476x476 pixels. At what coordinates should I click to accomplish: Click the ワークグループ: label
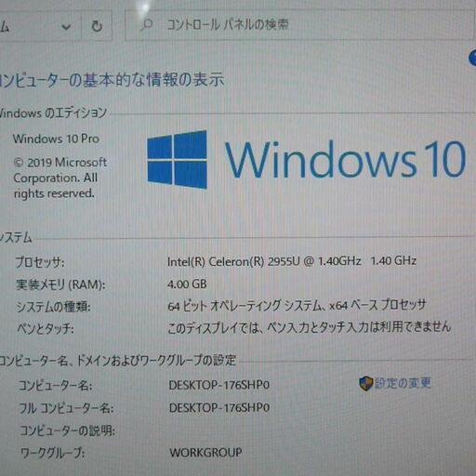52,453
